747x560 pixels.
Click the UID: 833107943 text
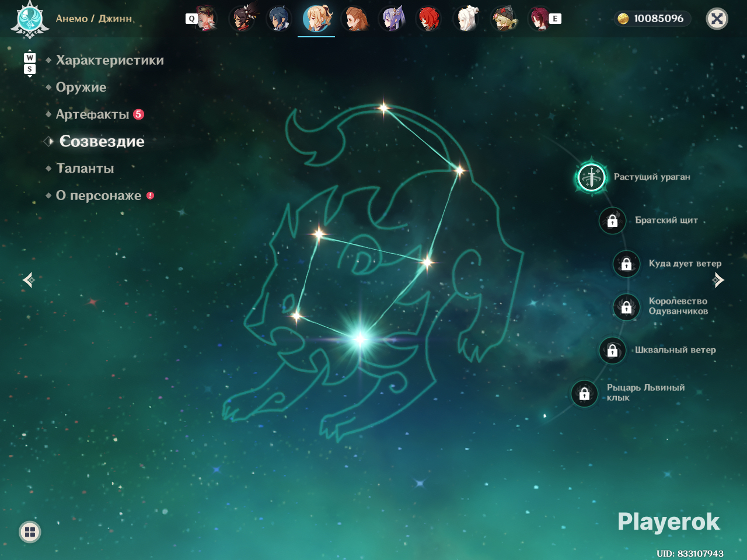(x=690, y=553)
